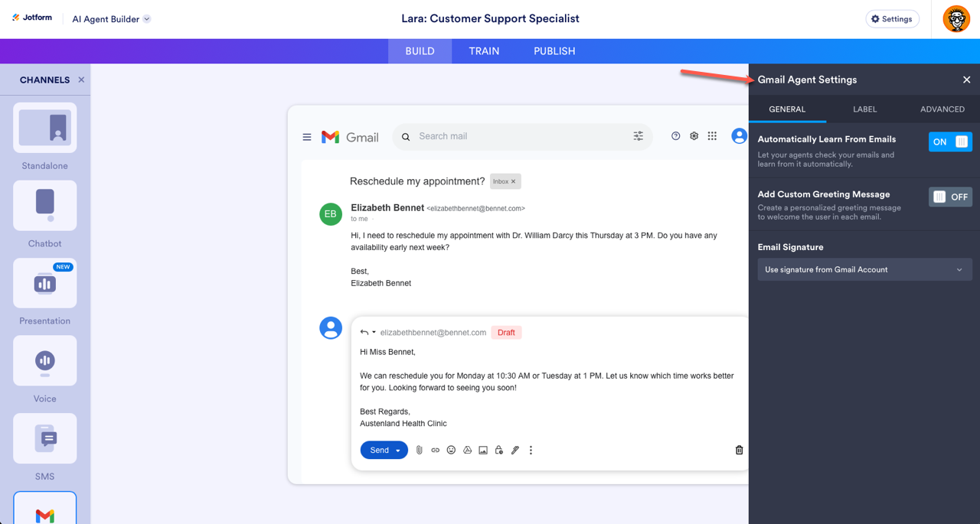Expand the Email Signature dropdown

pyautogui.click(x=864, y=269)
